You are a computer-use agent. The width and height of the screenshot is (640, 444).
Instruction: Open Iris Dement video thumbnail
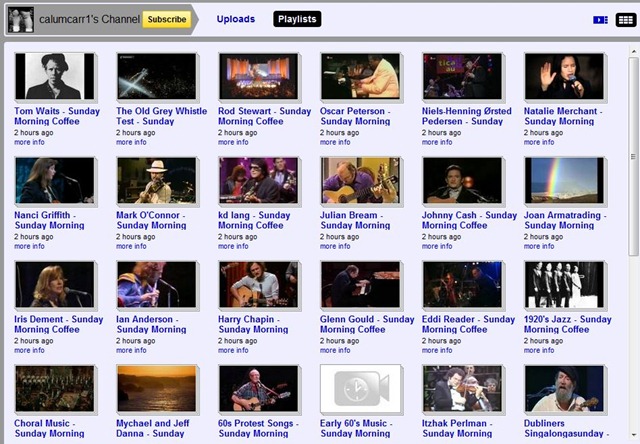click(55, 284)
